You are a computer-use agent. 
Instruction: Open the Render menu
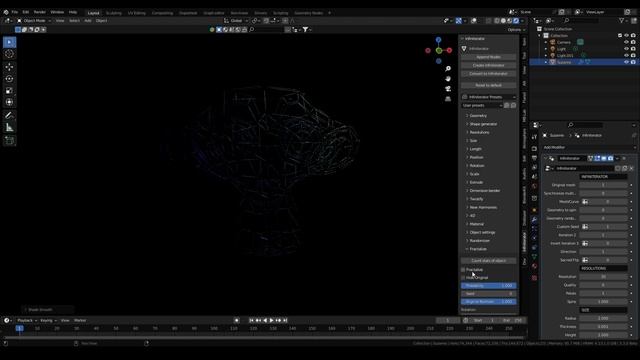click(x=40, y=12)
